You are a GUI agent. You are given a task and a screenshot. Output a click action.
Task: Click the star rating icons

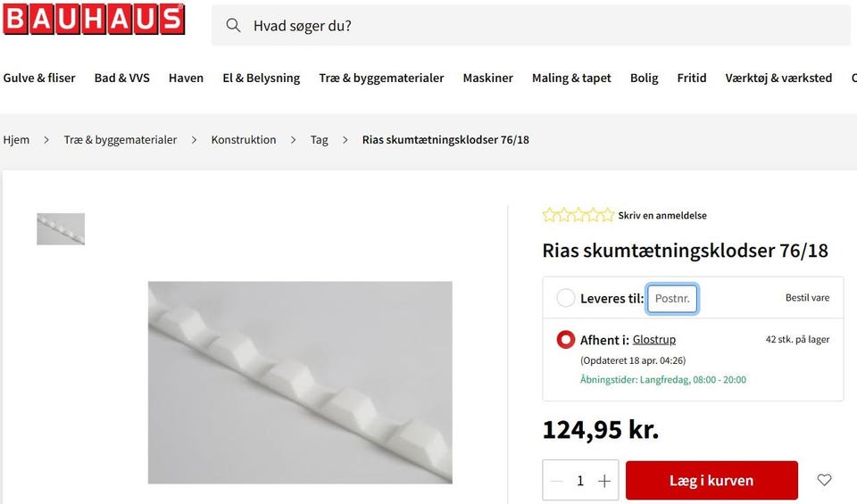tap(578, 215)
